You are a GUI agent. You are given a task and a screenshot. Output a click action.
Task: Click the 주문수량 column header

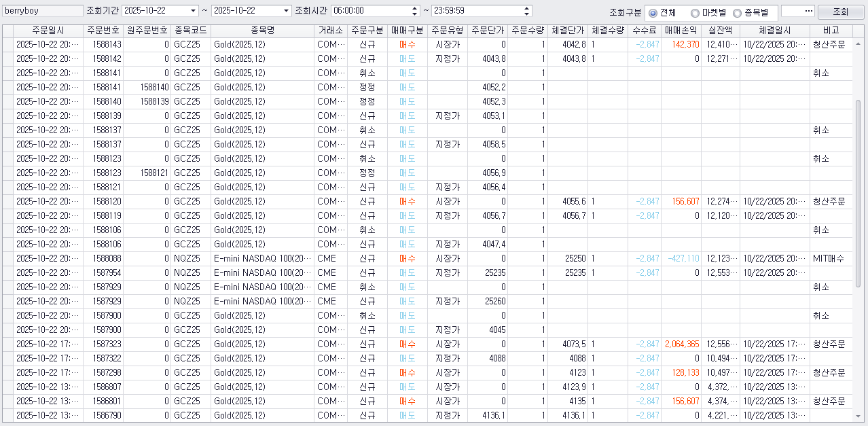(x=528, y=31)
